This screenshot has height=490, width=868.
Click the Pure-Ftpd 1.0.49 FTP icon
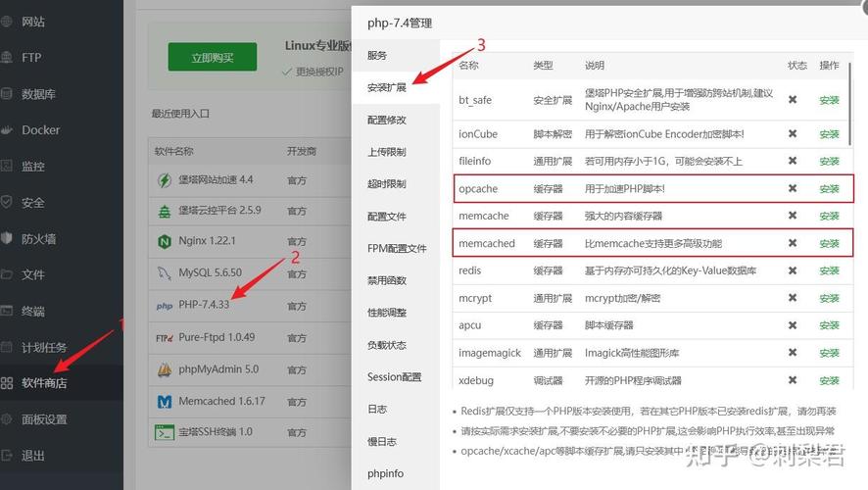tap(165, 337)
